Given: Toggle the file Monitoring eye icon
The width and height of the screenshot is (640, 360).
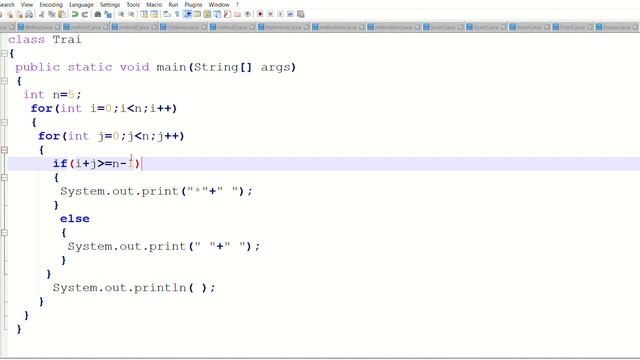Looking at the screenshot, I should [247, 14].
